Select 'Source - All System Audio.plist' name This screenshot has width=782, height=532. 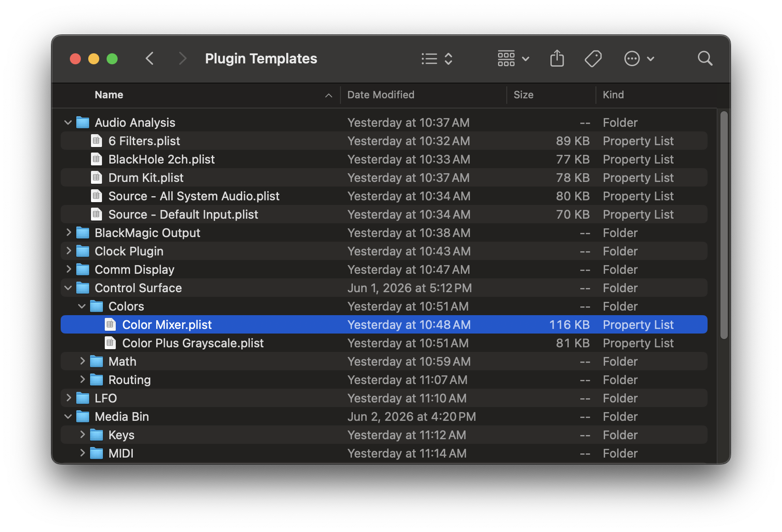[194, 196]
